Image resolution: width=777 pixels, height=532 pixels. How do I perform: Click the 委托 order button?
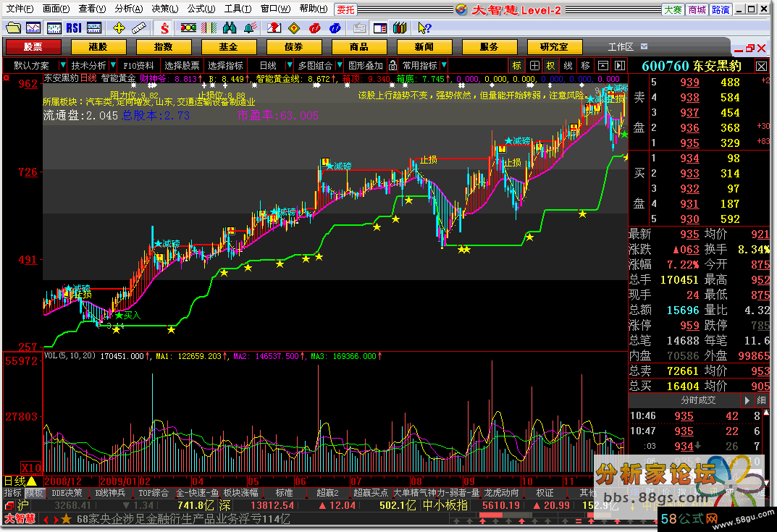pyautogui.click(x=346, y=9)
